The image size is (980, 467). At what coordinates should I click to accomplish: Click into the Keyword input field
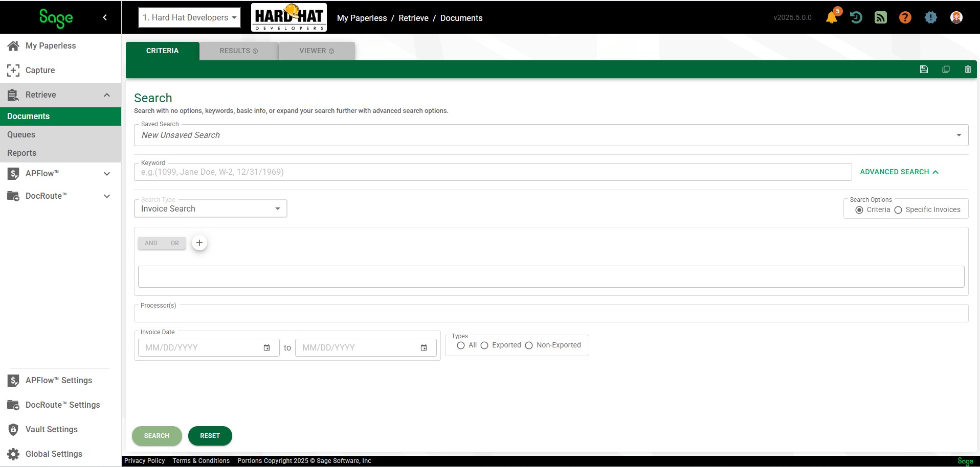(493, 172)
